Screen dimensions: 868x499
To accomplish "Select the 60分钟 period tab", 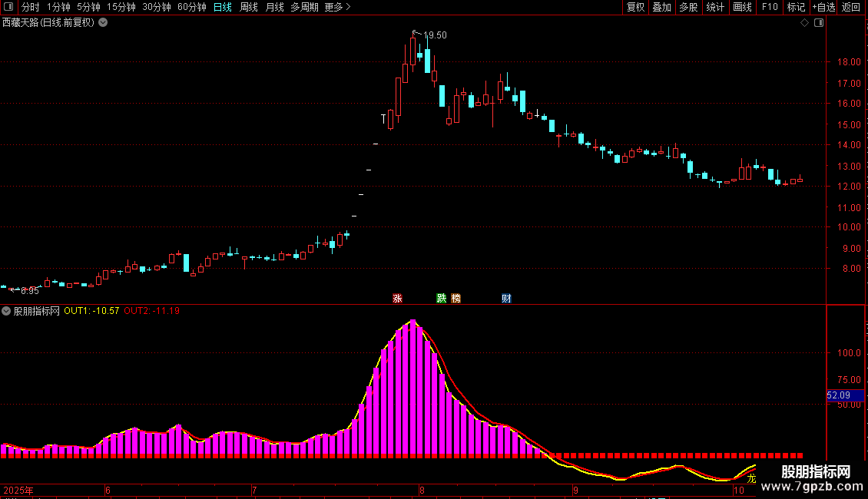I will click(x=192, y=7).
